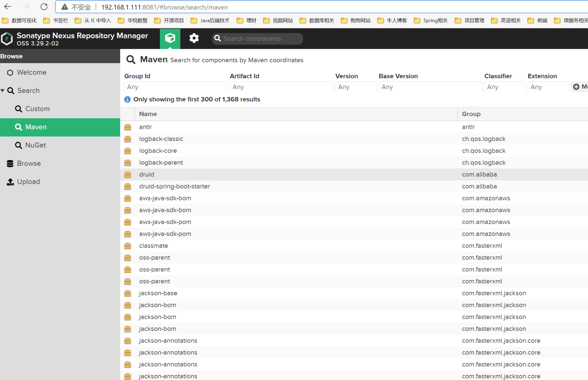Screen dimensions: 588x380
Task: Click the package icon for logback-classic row
Action: 128,139
